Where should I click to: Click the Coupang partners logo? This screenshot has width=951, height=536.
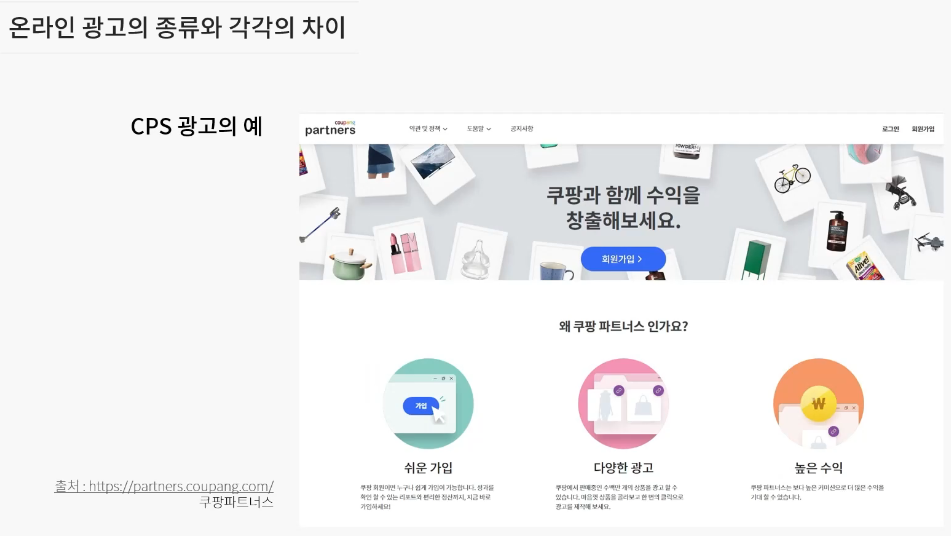[330, 128]
